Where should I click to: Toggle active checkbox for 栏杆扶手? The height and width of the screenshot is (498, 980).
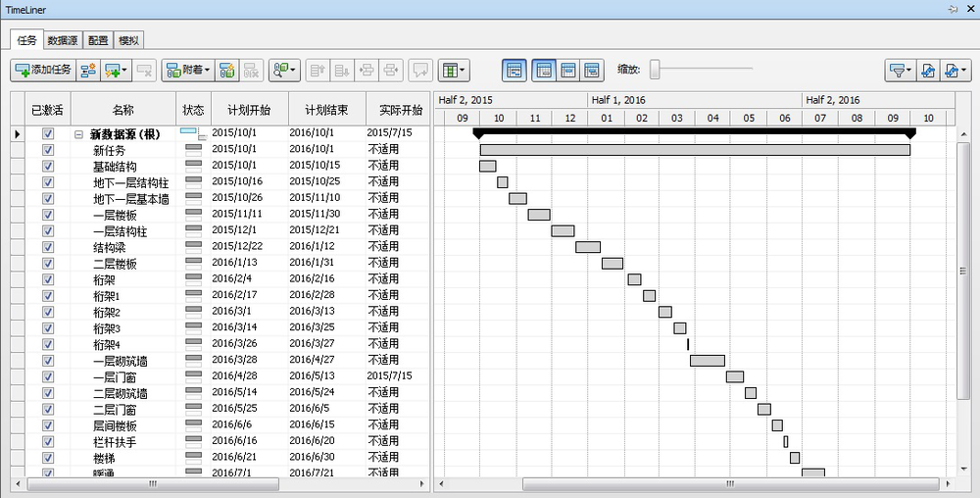tap(48, 442)
